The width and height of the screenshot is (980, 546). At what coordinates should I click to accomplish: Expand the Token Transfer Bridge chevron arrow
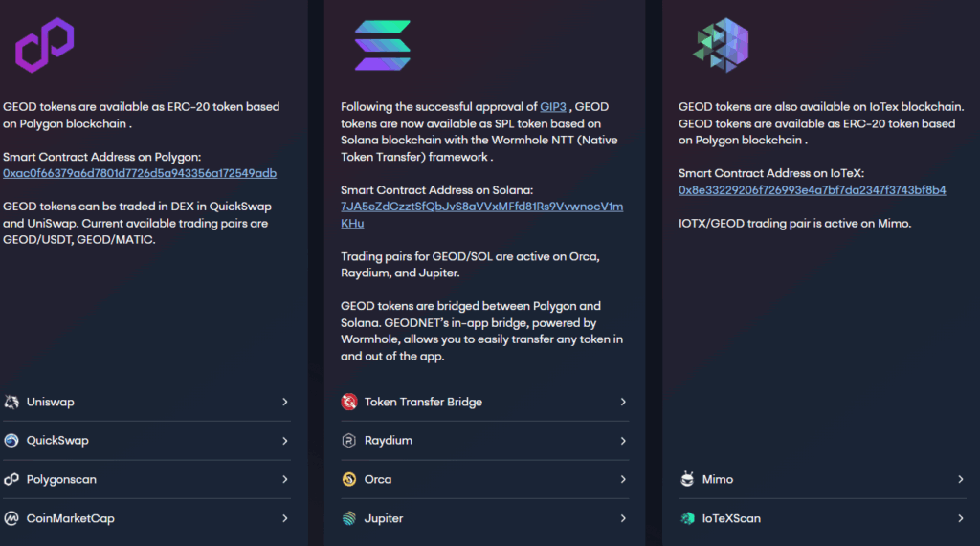(623, 402)
